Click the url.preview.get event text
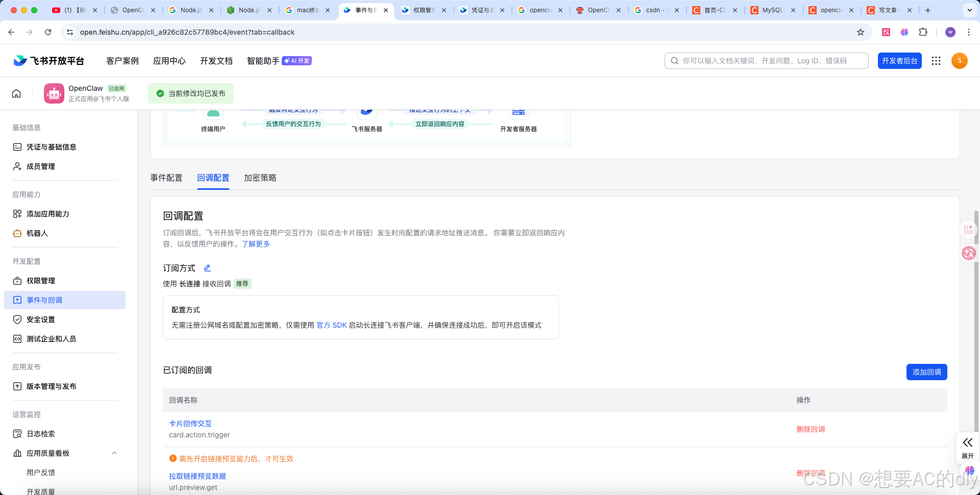Screen dimensions: 980x495 [193, 487]
